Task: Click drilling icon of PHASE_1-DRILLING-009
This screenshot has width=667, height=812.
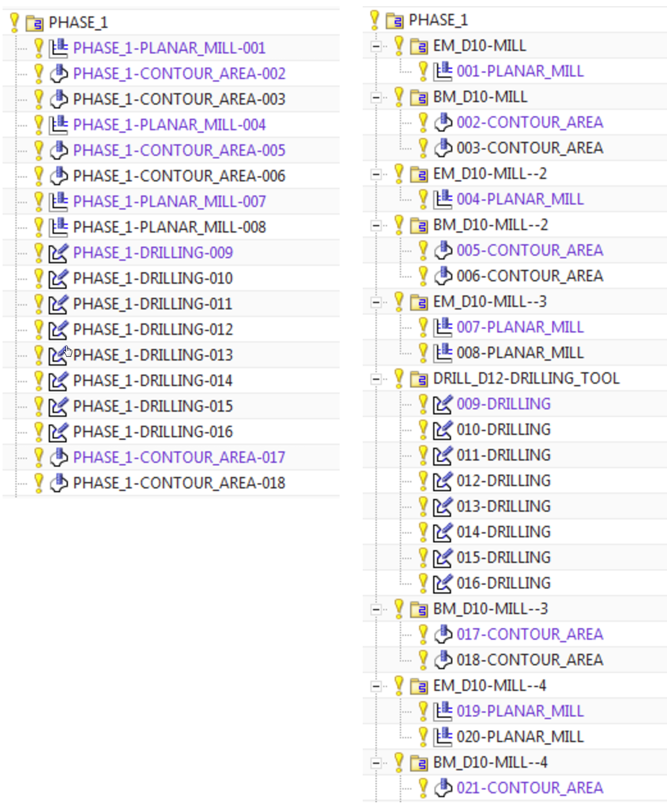Action: [58, 253]
